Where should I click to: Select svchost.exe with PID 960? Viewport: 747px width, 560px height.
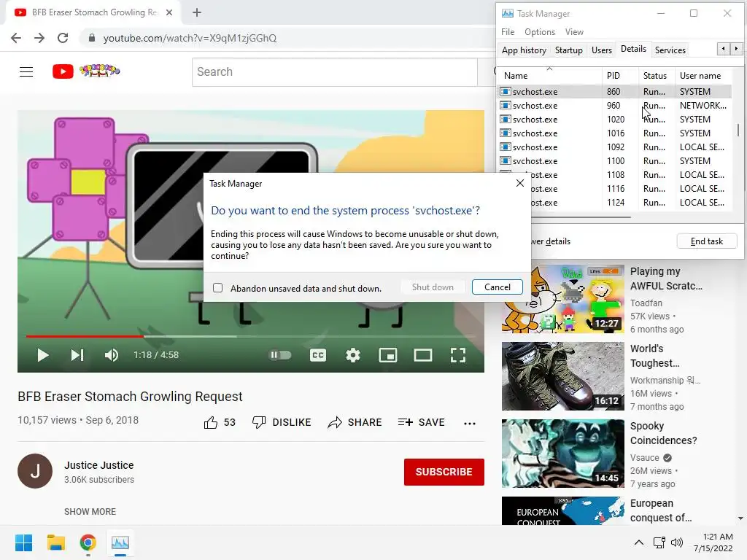click(614, 105)
